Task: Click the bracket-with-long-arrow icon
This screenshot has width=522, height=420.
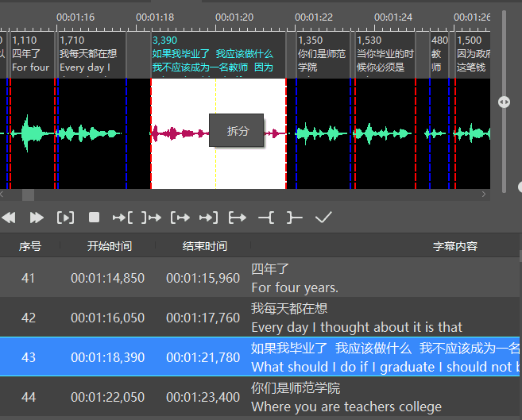Action: tap(238, 218)
